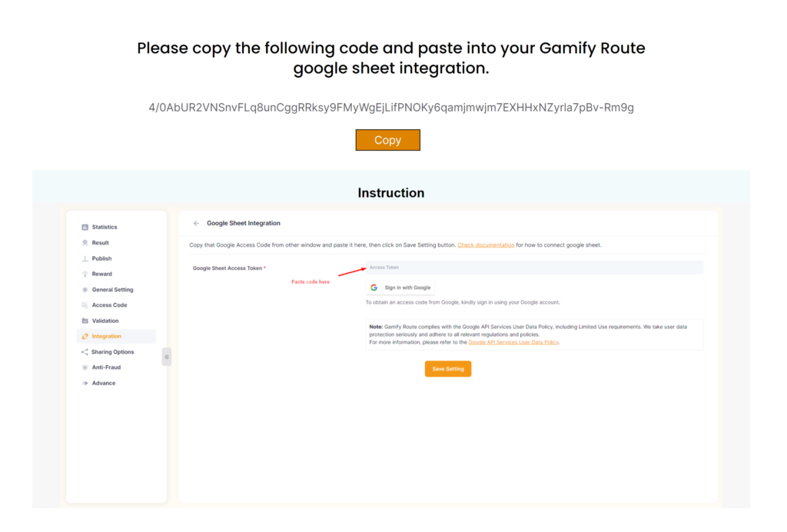Open the Check documentation link
787x532 pixels.
coord(486,245)
